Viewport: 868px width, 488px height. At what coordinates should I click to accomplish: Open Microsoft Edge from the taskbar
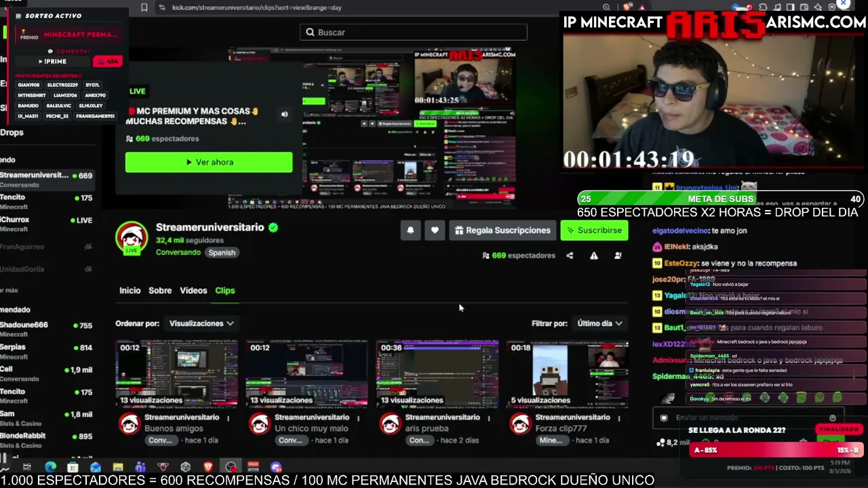click(50, 467)
